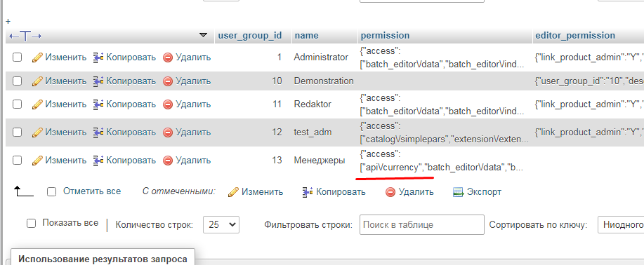This screenshot has width=644, height=265.
Task: Sort by permission column header
Action: click(x=385, y=35)
